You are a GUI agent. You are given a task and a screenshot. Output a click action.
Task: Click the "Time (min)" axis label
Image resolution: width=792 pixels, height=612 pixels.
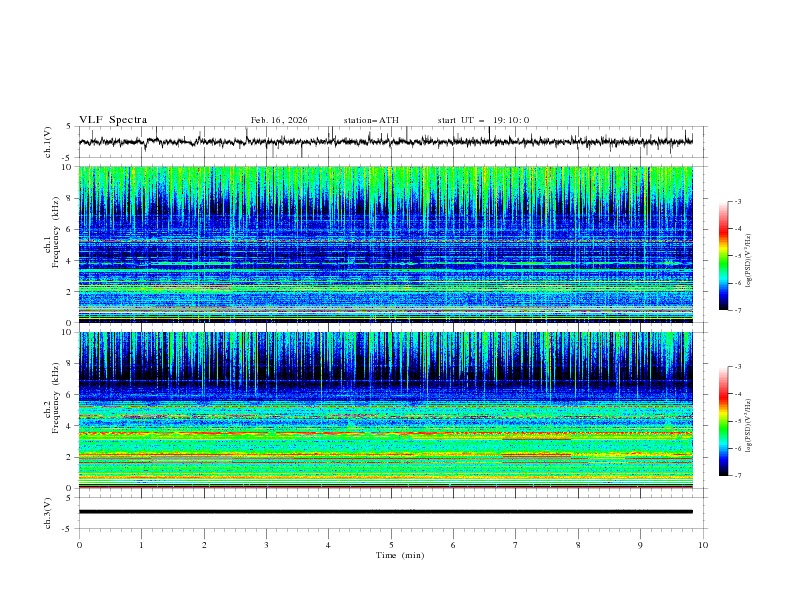coord(400,555)
